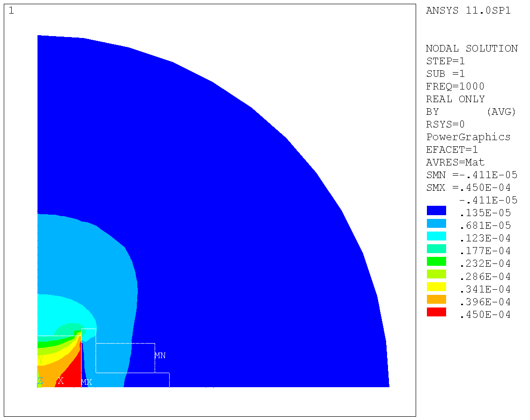Image resolution: width=530 pixels, height=420 pixels.
Task: Click the NODAL SOLUTION heading
Action: pyautogui.click(x=471, y=48)
